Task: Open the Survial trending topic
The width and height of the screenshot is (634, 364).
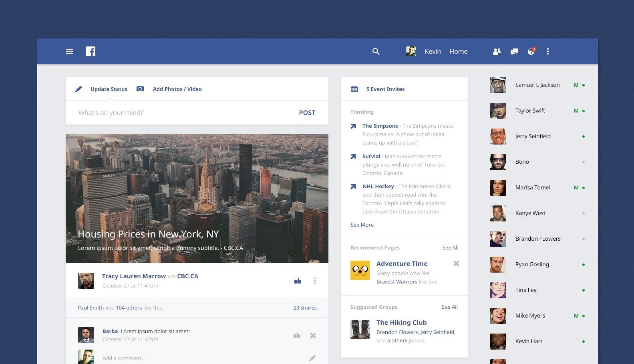Action: pos(371,156)
